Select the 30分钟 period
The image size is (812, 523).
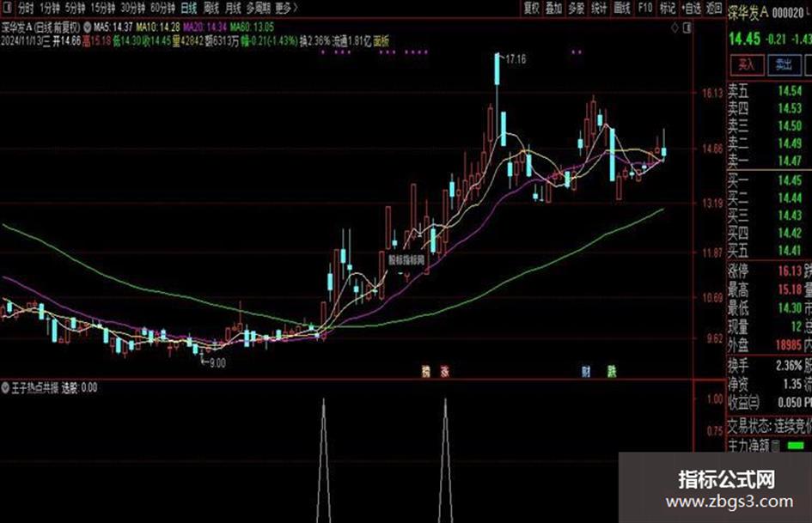pos(133,9)
